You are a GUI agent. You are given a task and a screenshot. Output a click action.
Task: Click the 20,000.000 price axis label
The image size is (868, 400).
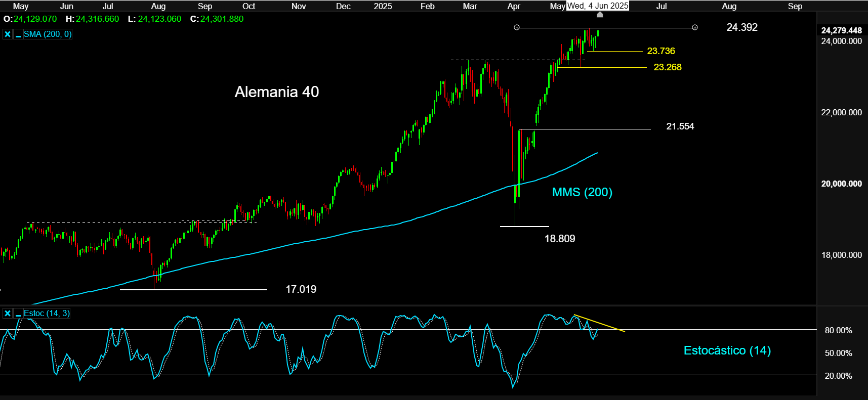[x=841, y=184]
